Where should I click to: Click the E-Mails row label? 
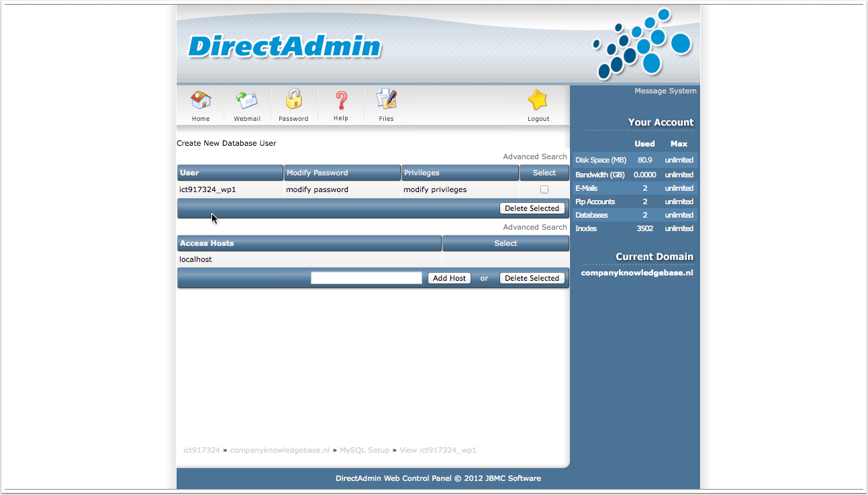(x=586, y=188)
